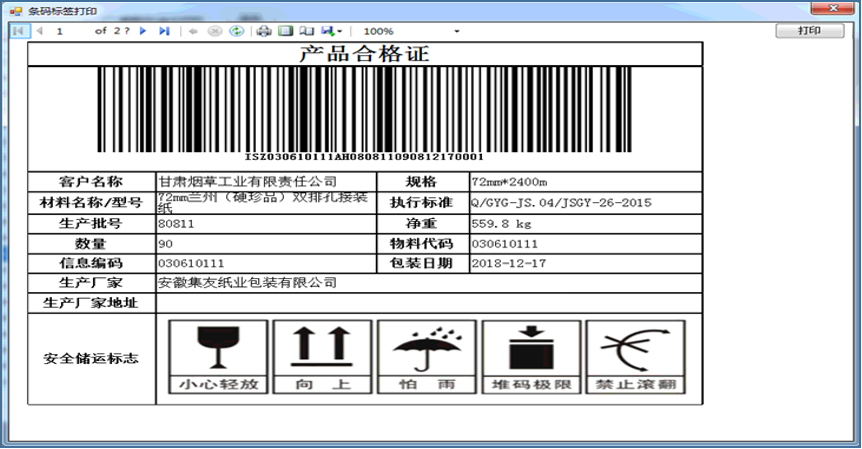The height and width of the screenshot is (449, 862).
Task: Click 信息编码 value 030610111
Action: 191,263
